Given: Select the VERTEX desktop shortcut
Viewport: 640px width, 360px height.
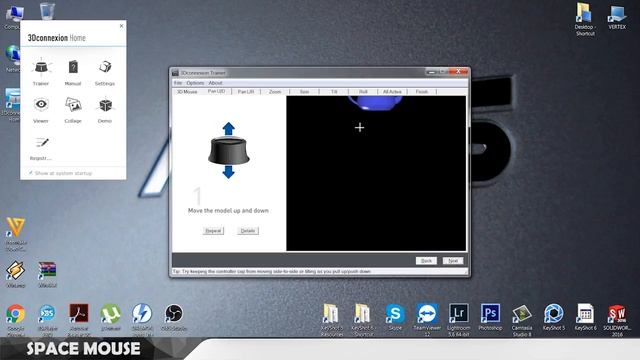Looking at the screenshot, I should point(617,17).
